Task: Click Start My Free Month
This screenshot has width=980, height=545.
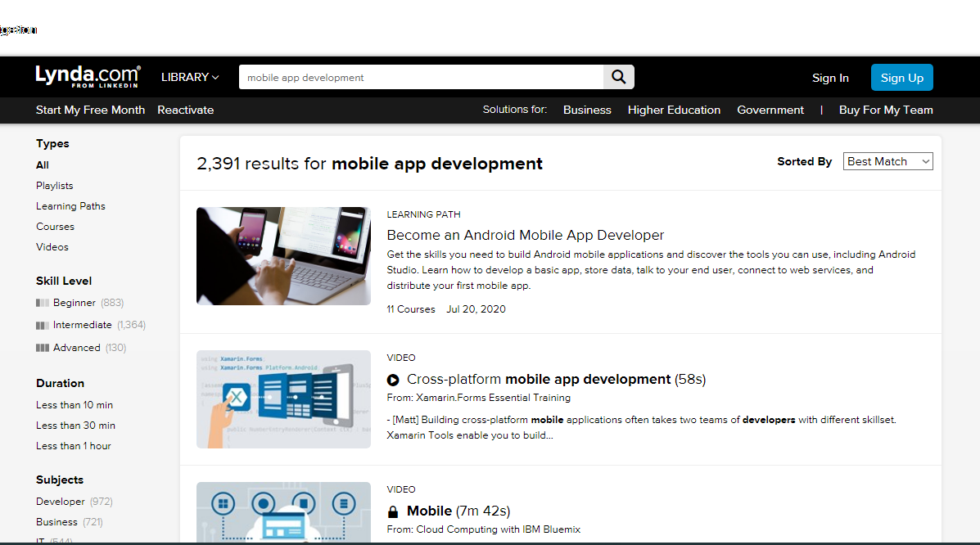Action: click(x=90, y=110)
